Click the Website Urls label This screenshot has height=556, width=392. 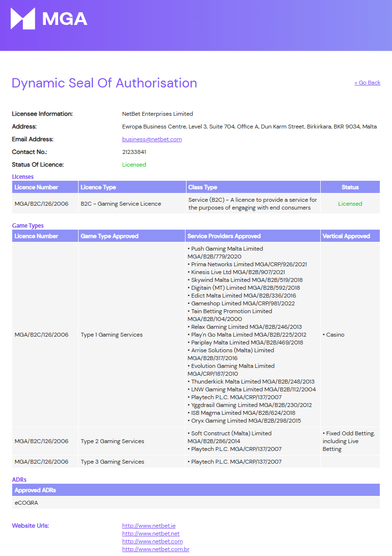coord(30,526)
